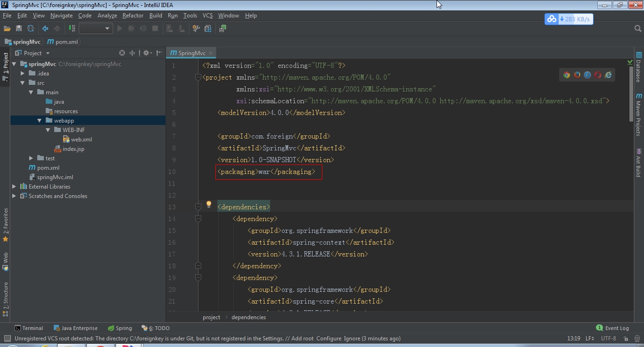The width and height of the screenshot is (644, 347).
Task: Open the TODO tool window
Action: pyautogui.click(x=155, y=328)
